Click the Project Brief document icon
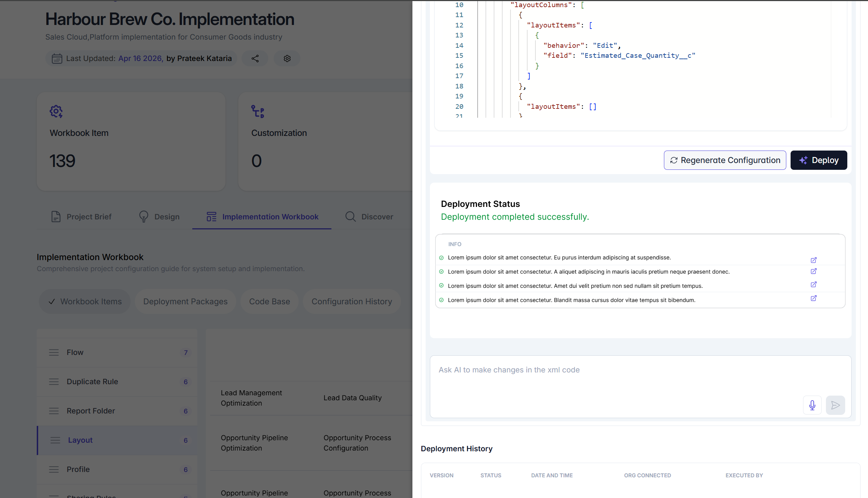 pyautogui.click(x=56, y=217)
